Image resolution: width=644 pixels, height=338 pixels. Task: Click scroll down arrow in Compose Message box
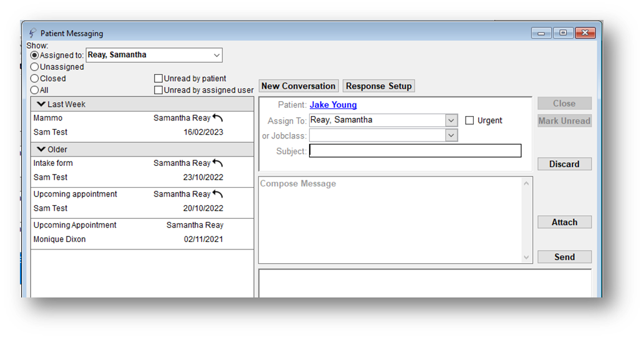pos(526,258)
